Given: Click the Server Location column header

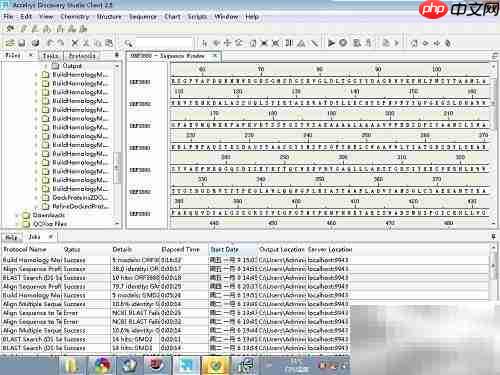Looking at the screenshot, I should coord(330,249).
